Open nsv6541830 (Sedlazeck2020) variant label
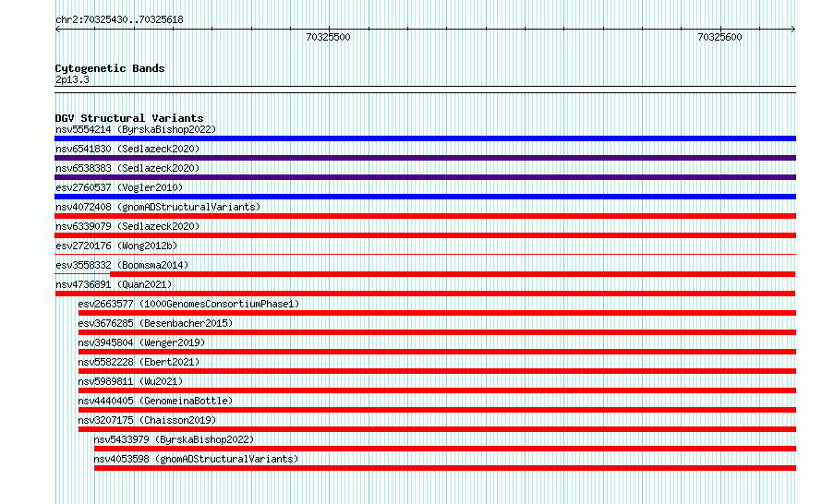 tap(127, 149)
